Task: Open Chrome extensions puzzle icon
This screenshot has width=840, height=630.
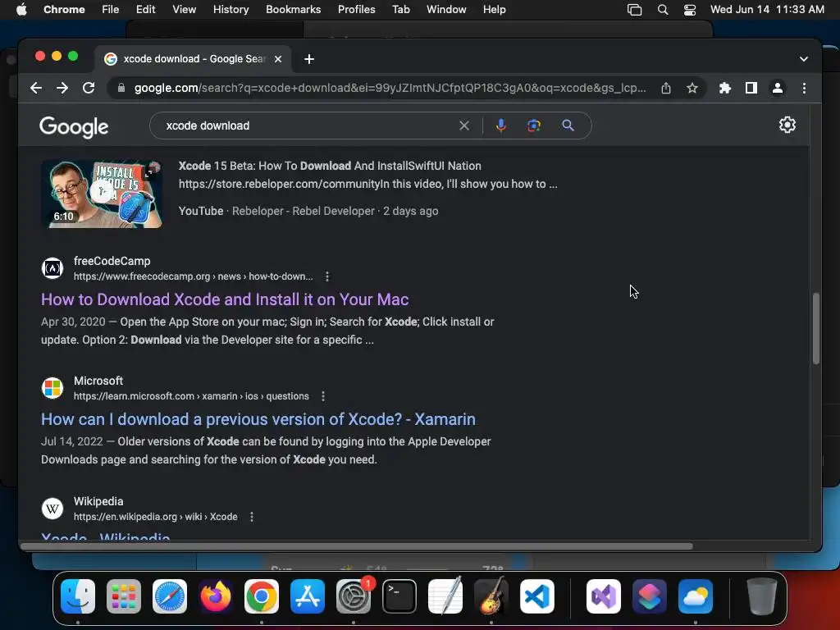Action: [x=725, y=88]
